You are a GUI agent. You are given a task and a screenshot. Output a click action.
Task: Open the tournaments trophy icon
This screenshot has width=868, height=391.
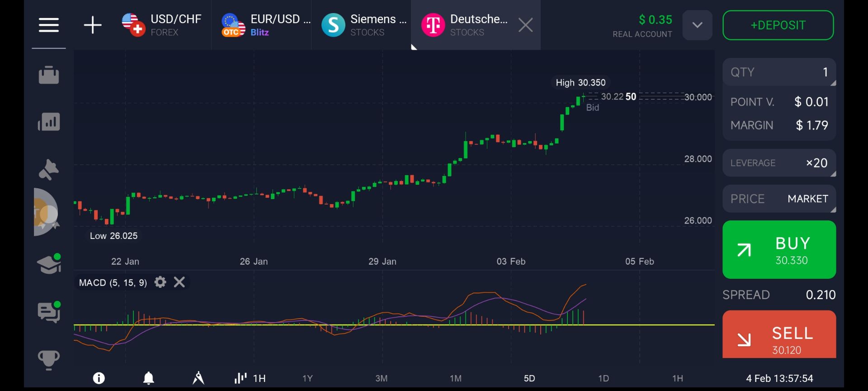pyautogui.click(x=49, y=360)
